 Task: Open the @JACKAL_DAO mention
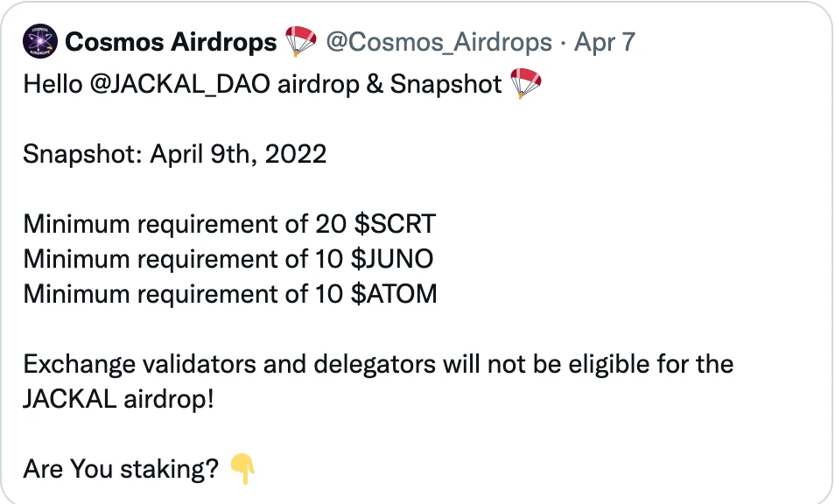tap(180, 84)
